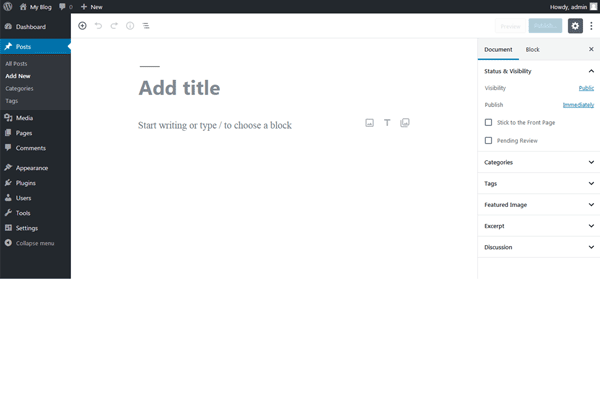This screenshot has height=400, width=600.
Task: Insert a Gallery block from the shortcut
Action: pyautogui.click(x=405, y=123)
